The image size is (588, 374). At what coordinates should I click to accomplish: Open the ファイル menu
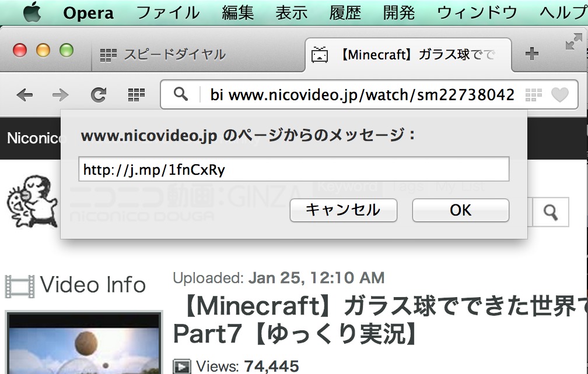point(168,13)
